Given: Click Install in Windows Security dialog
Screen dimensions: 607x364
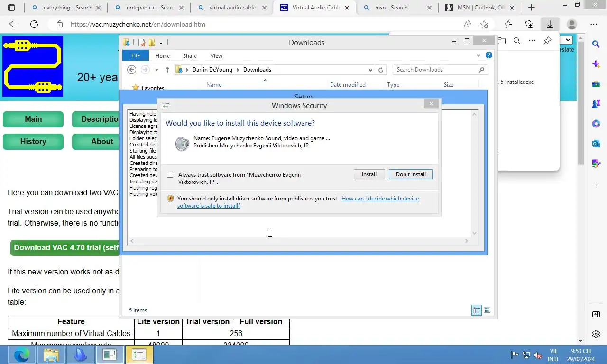Looking at the screenshot, I should (x=369, y=174).
